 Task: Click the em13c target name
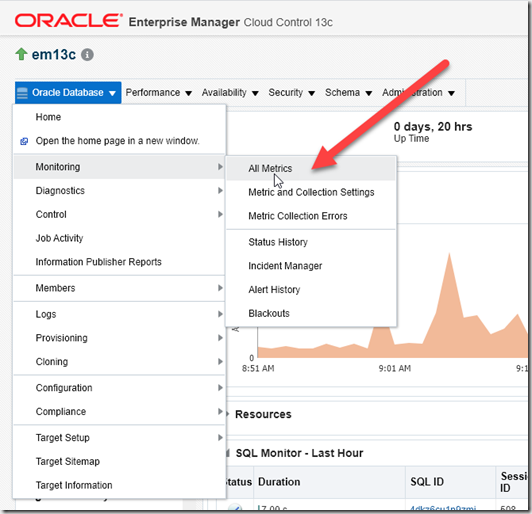pos(54,54)
